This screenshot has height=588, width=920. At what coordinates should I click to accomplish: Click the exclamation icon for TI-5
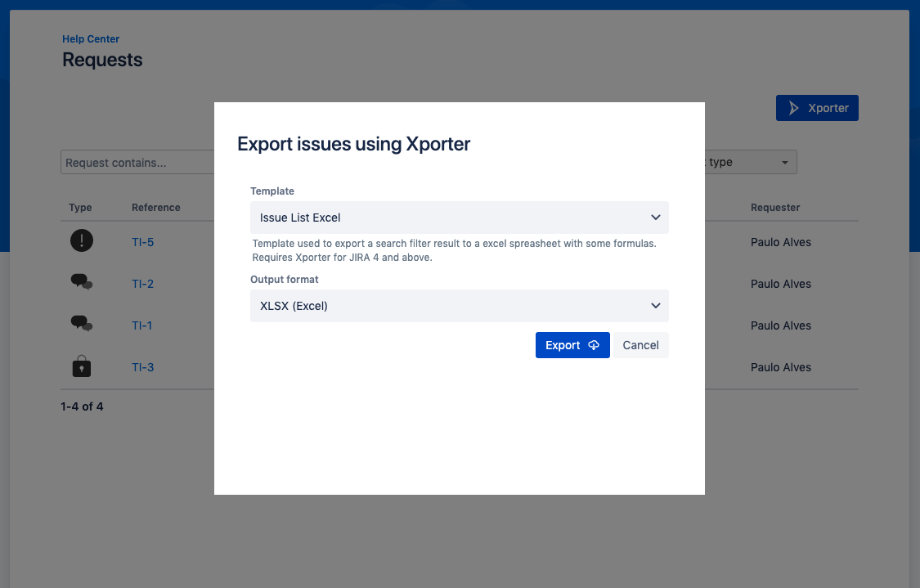(82, 241)
